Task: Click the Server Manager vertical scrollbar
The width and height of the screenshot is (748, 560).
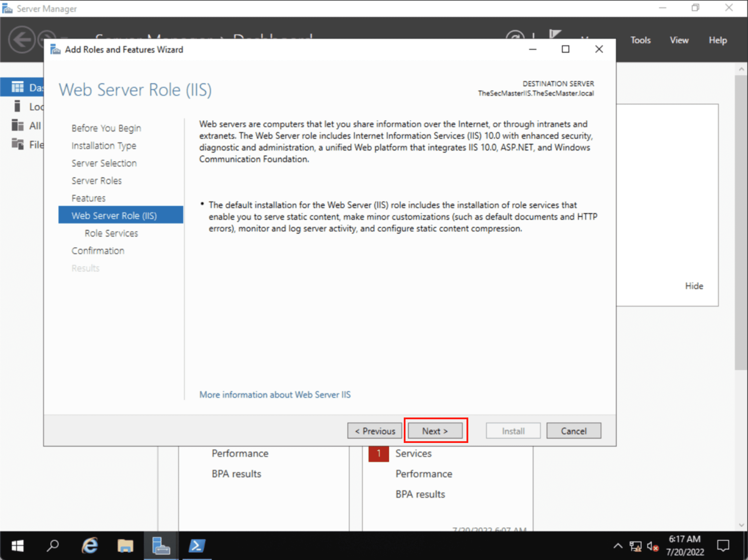Action: [x=741, y=222]
